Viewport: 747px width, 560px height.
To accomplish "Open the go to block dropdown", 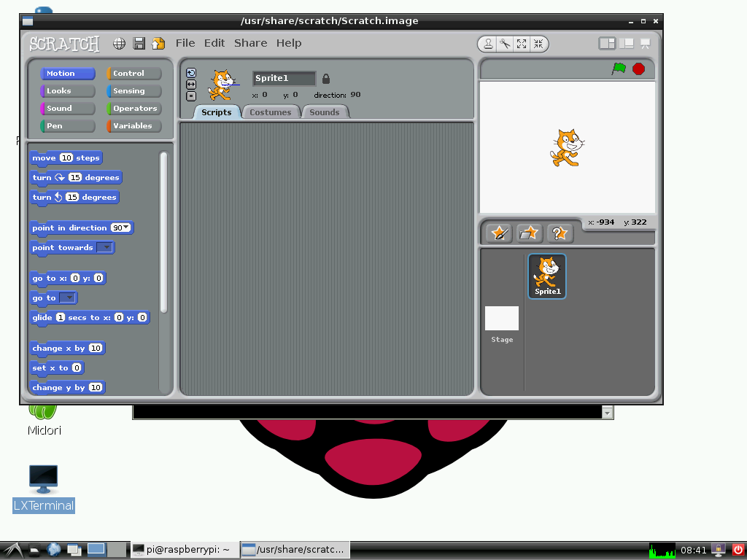I will pos(68,297).
